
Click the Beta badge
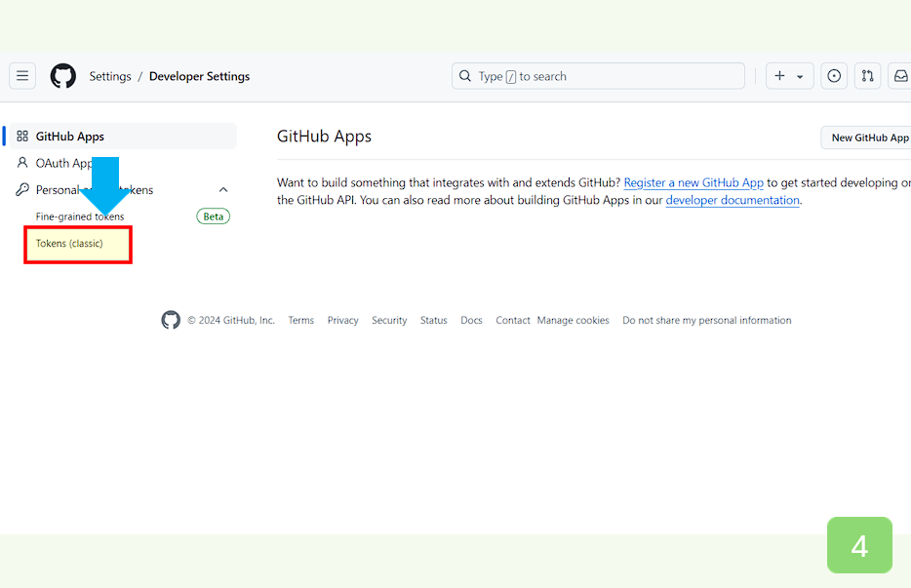214,216
